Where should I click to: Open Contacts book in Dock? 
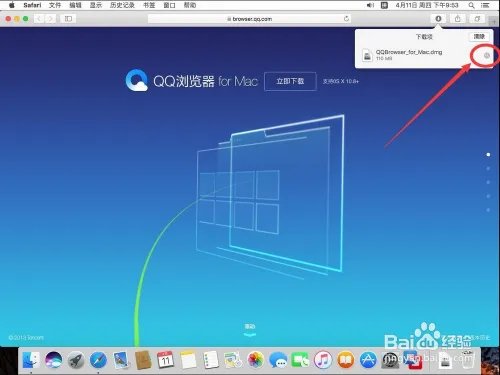143,360
